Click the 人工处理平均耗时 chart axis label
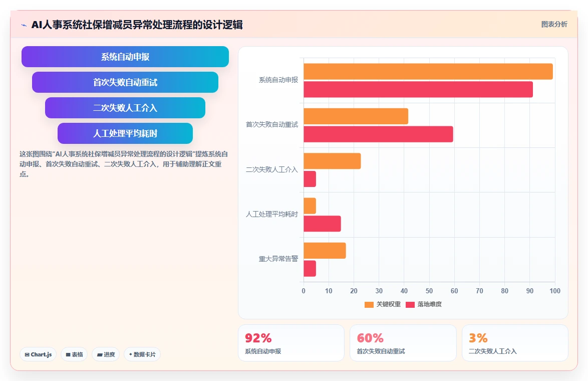588x381 pixels. click(x=272, y=215)
